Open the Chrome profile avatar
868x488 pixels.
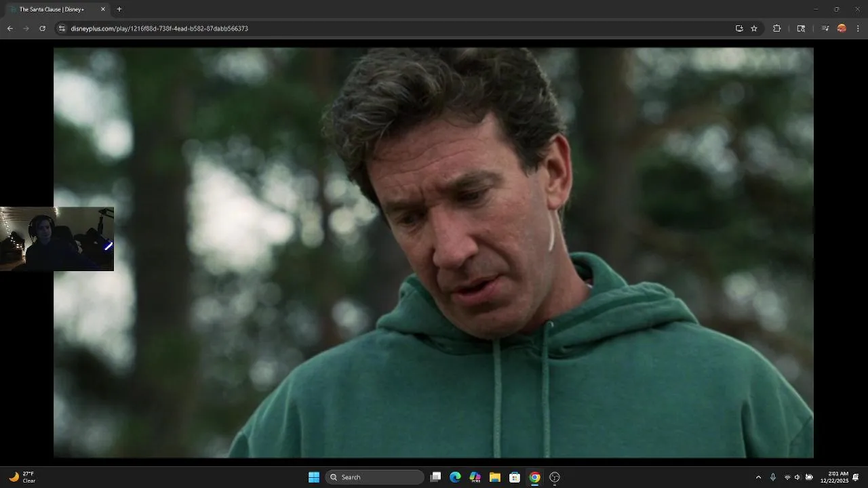(842, 28)
